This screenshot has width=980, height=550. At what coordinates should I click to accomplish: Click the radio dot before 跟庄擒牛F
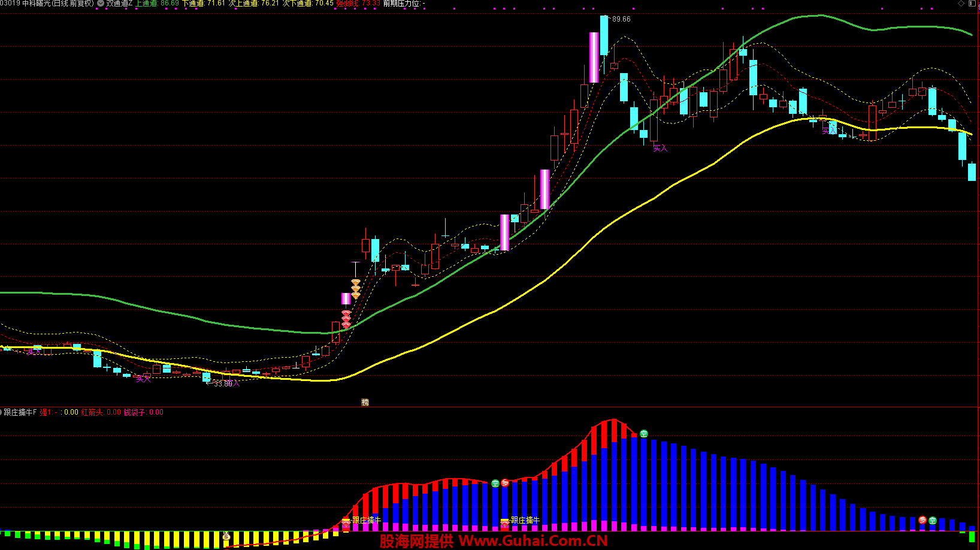point(1,412)
